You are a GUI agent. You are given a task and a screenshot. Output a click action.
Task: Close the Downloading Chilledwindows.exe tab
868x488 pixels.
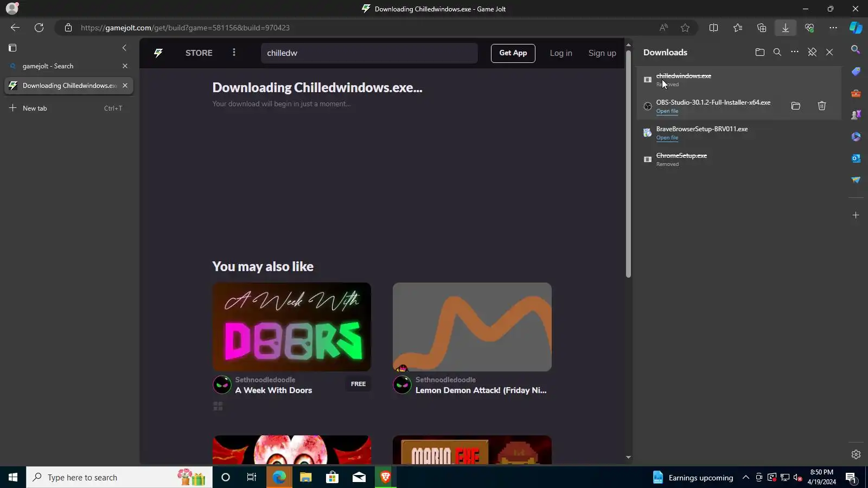pos(125,86)
